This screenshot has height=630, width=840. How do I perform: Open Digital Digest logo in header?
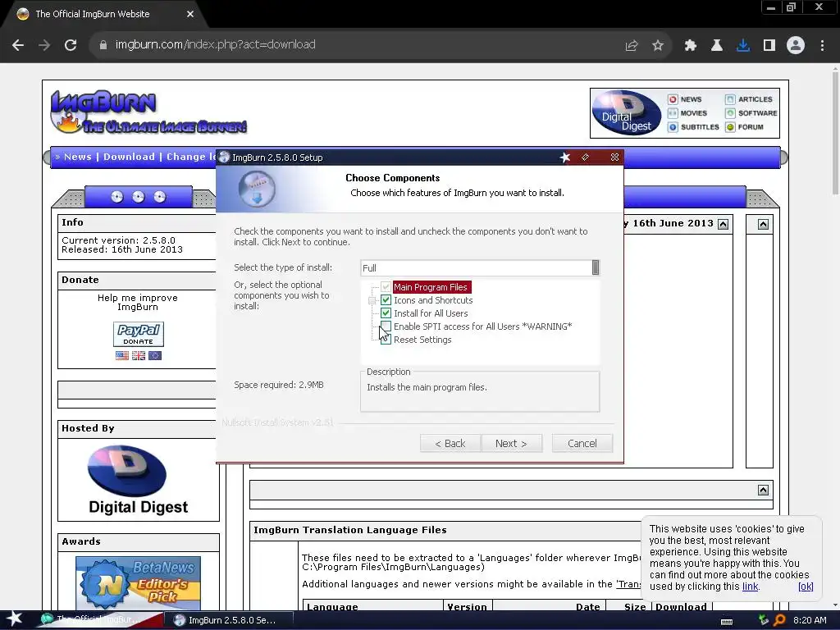point(626,112)
